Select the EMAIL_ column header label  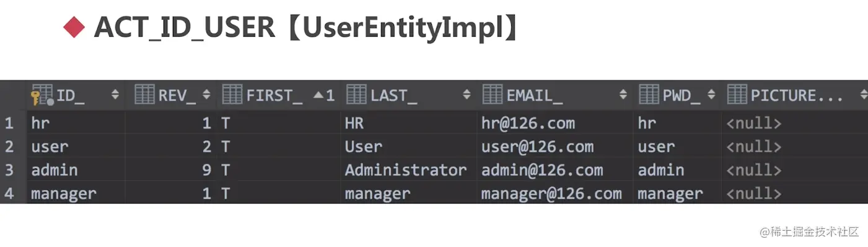535,96
